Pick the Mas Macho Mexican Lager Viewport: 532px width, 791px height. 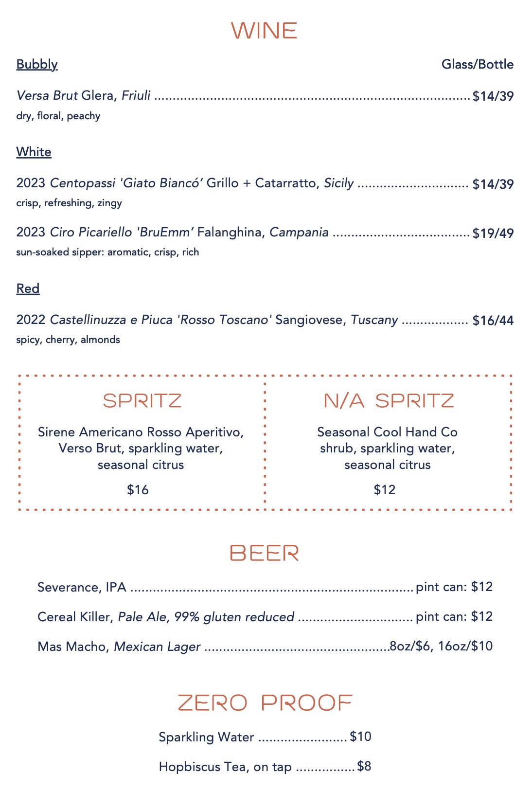(119, 647)
